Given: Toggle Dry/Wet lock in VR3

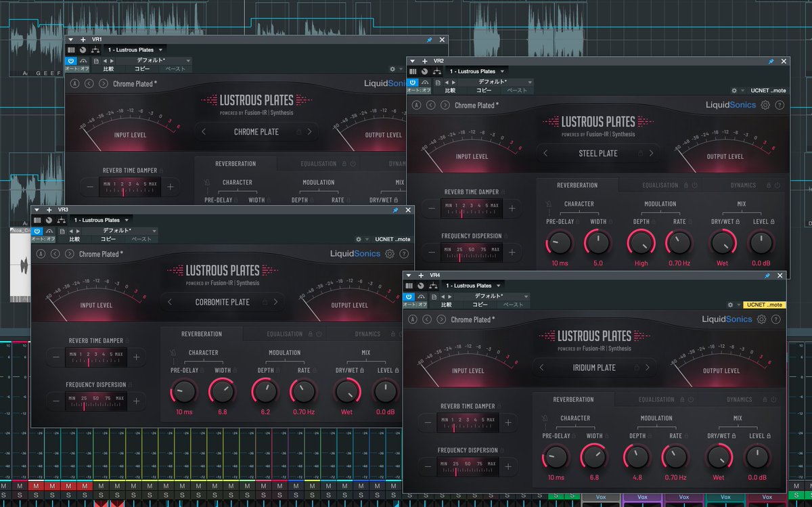Looking at the screenshot, I should [x=362, y=370].
